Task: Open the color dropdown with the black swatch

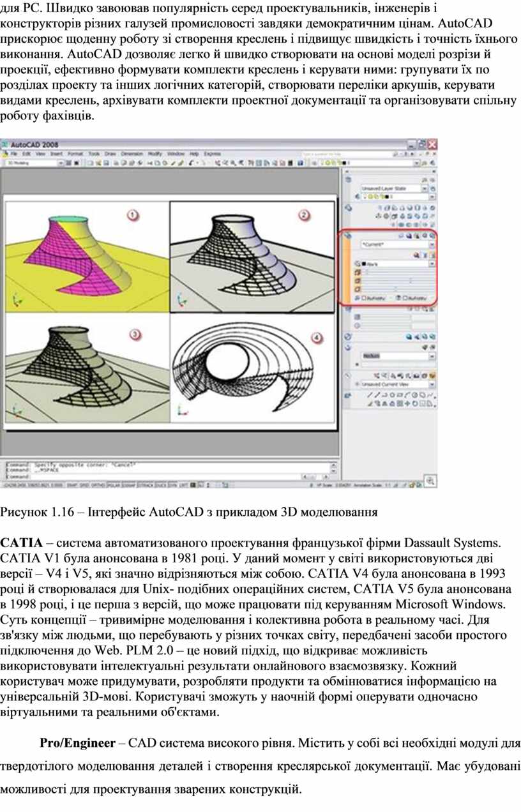Action: (x=398, y=264)
